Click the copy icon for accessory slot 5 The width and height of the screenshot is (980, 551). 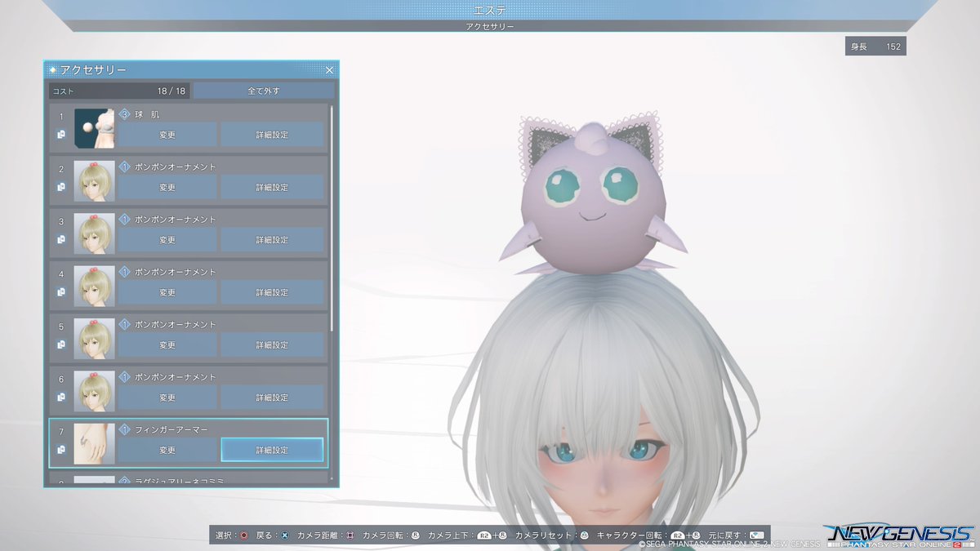click(x=61, y=344)
